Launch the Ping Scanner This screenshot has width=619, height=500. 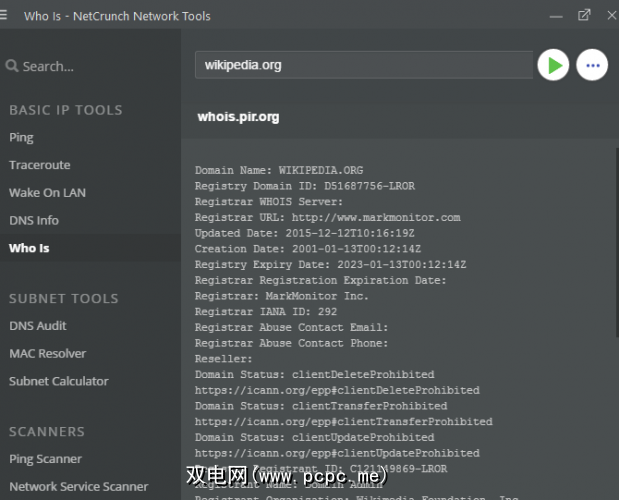coord(45,459)
